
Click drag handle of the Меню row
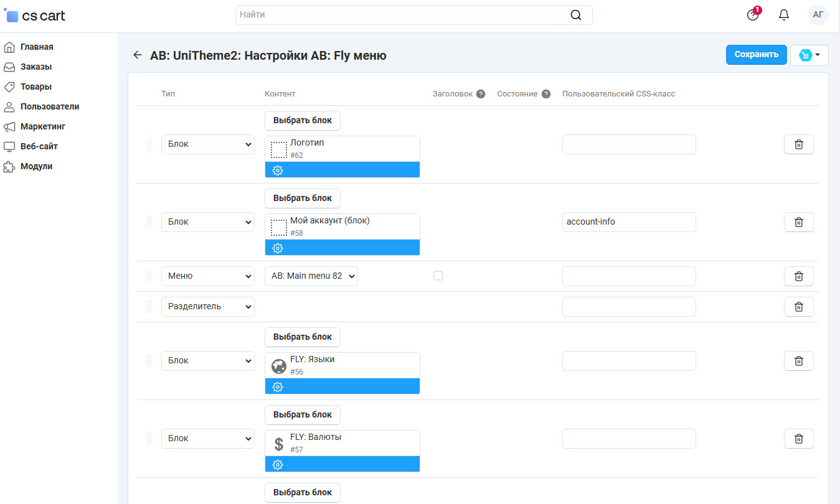(x=149, y=276)
